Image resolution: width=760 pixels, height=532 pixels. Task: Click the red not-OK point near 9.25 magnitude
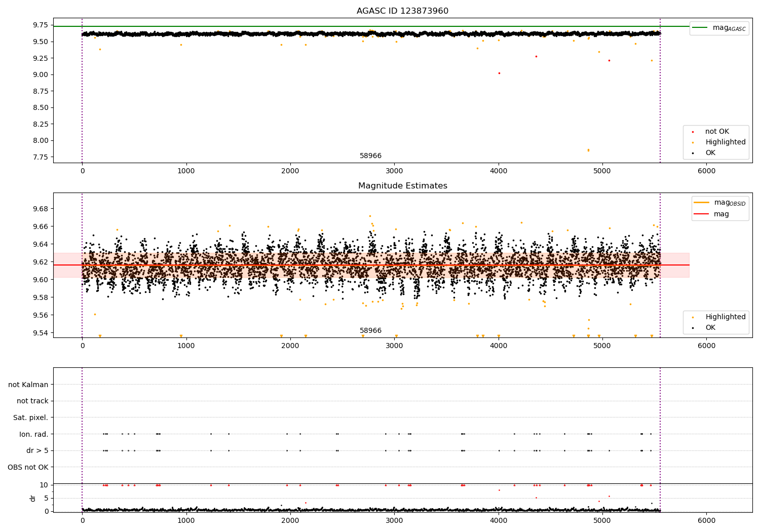tap(536, 56)
